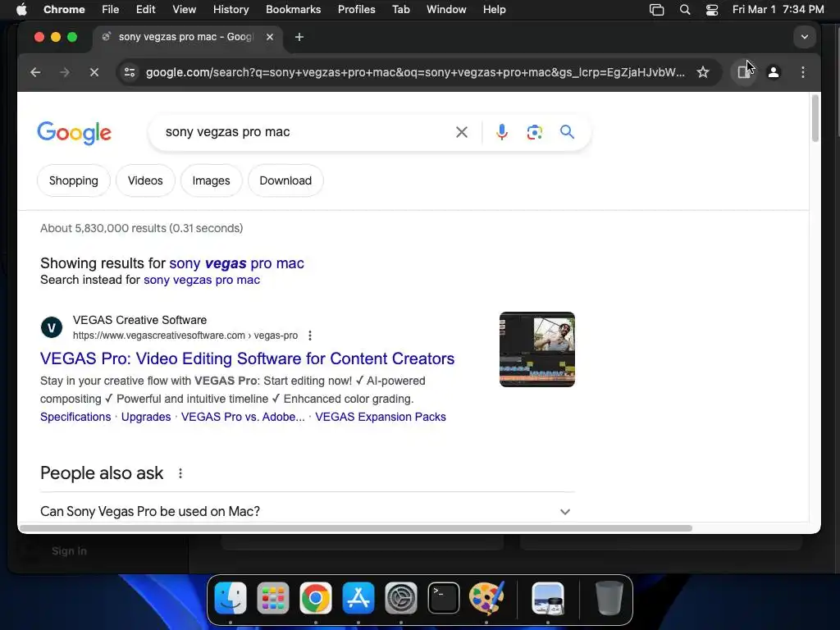
Task: Open site information icon in the address bar
Action: 130,72
